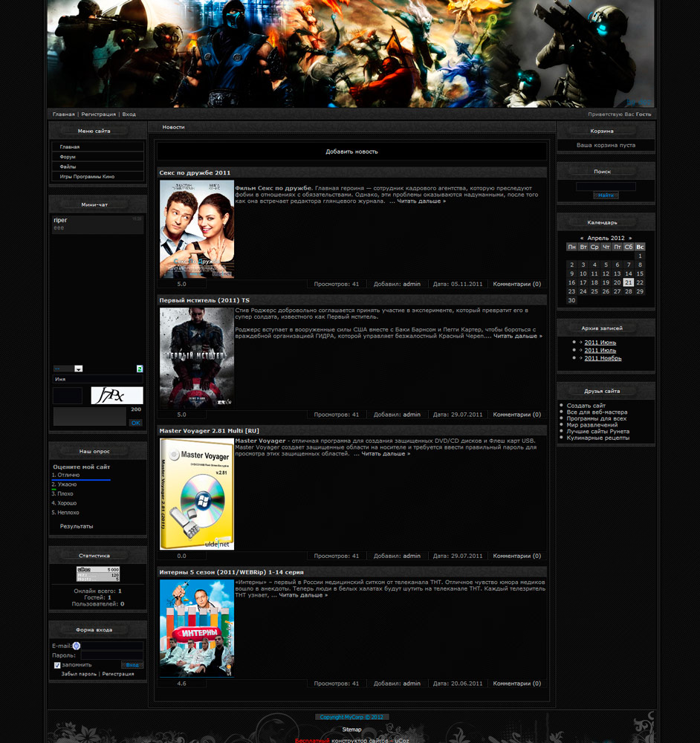Viewport: 700px width, 743px height.
Task: Open 'Интерны 5 сезон' news title
Action: tap(231, 572)
